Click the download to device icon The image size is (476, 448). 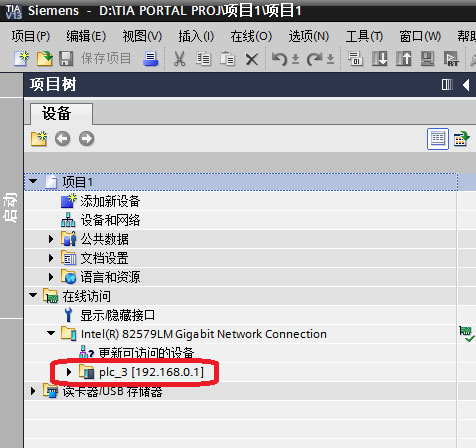(x=380, y=59)
